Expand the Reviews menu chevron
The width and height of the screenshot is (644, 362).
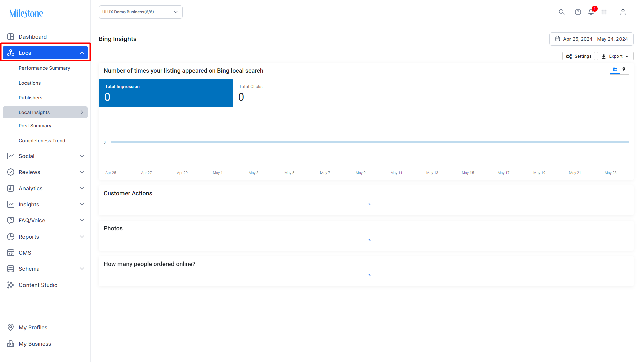tap(82, 172)
